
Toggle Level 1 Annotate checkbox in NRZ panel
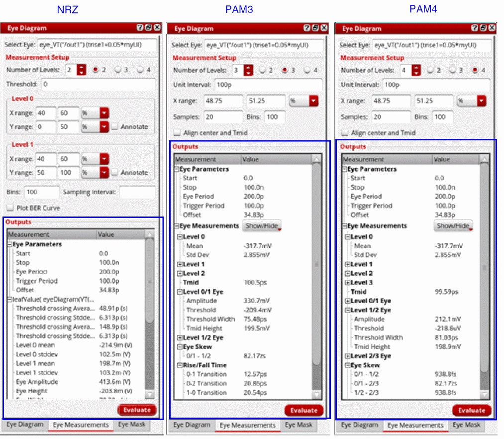tap(114, 172)
